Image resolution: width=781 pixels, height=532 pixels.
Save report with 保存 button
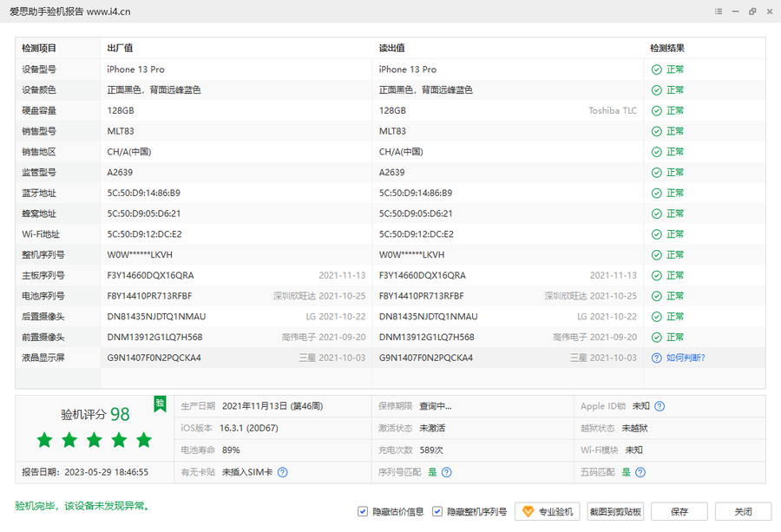(679, 512)
